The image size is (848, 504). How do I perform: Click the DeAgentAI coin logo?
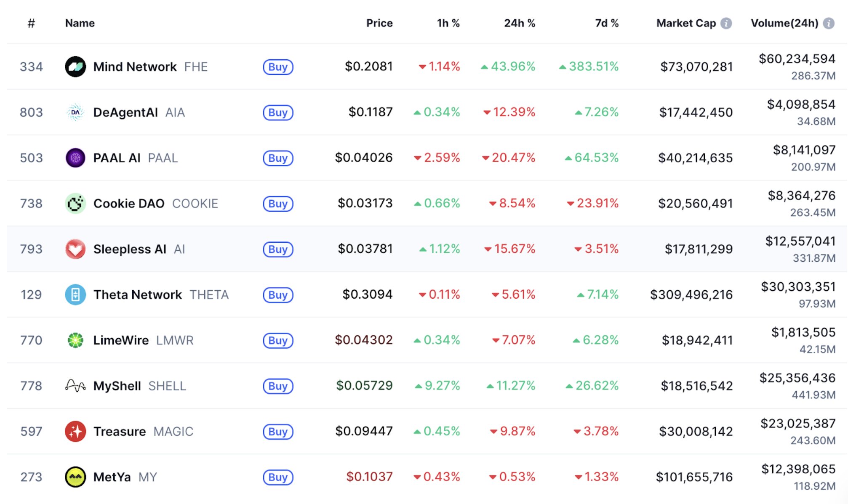75,112
